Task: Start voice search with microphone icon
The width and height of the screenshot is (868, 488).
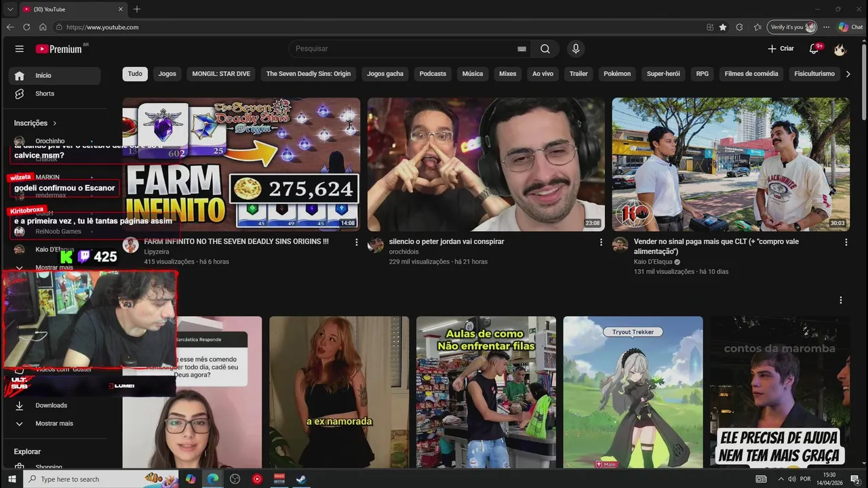Action: [x=576, y=49]
